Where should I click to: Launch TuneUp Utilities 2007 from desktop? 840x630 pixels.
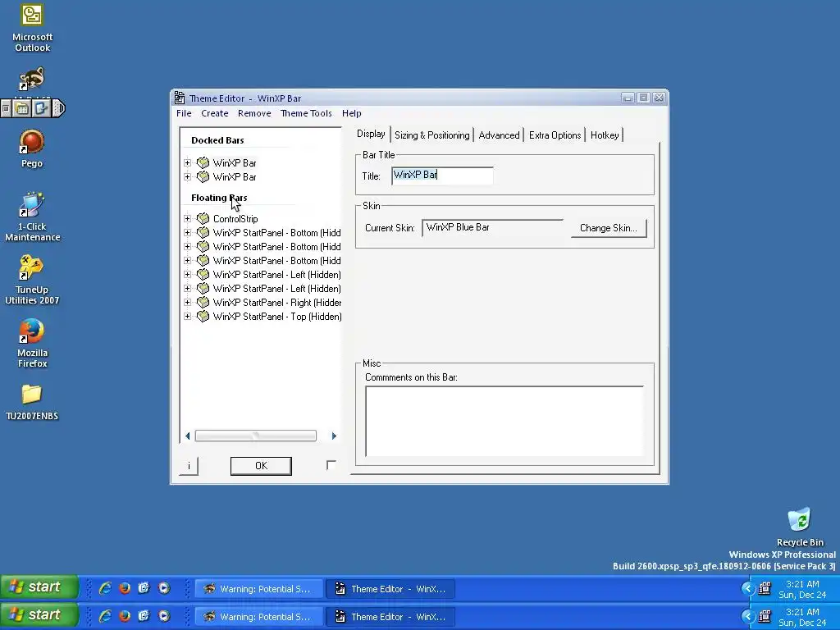pyautogui.click(x=32, y=280)
